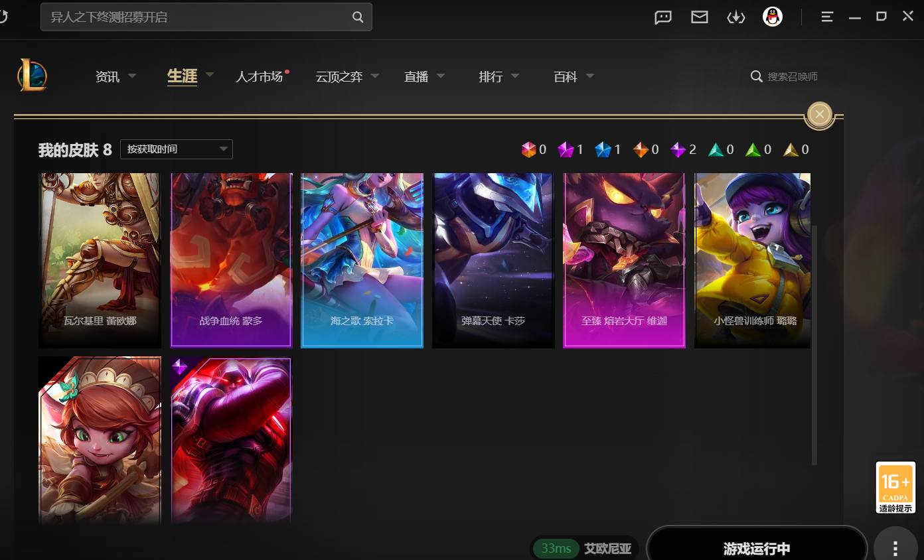Screen dimensions: 924x560
Task: Open the 瓦尔基里 蕾欧娜 skin card
Action: coord(100,260)
